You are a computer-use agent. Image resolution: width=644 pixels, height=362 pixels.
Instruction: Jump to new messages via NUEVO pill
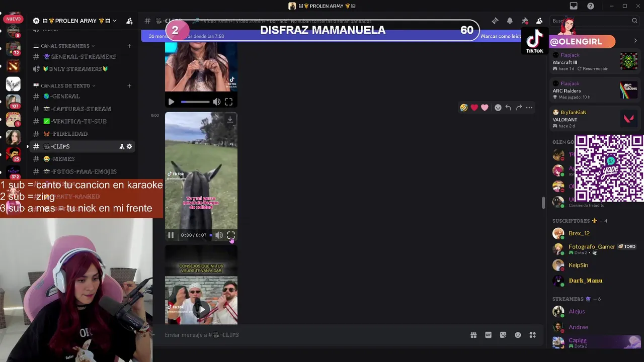[14, 19]
